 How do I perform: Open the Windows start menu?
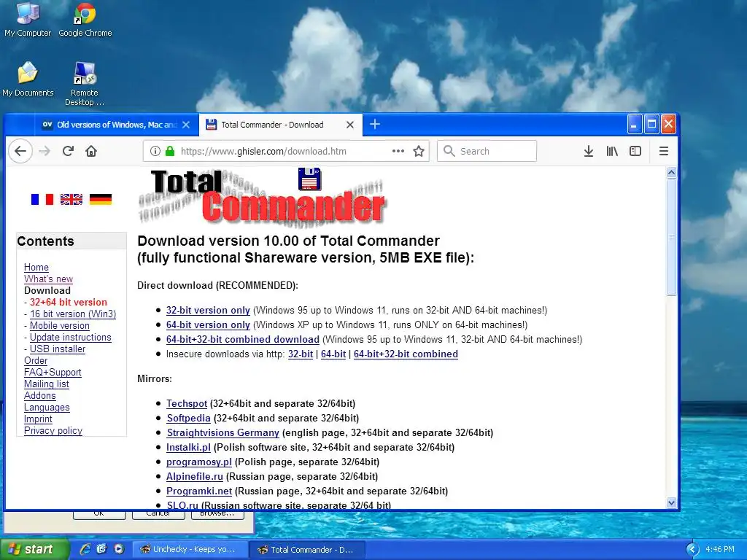pyautogui.click(x=34, y=549)
